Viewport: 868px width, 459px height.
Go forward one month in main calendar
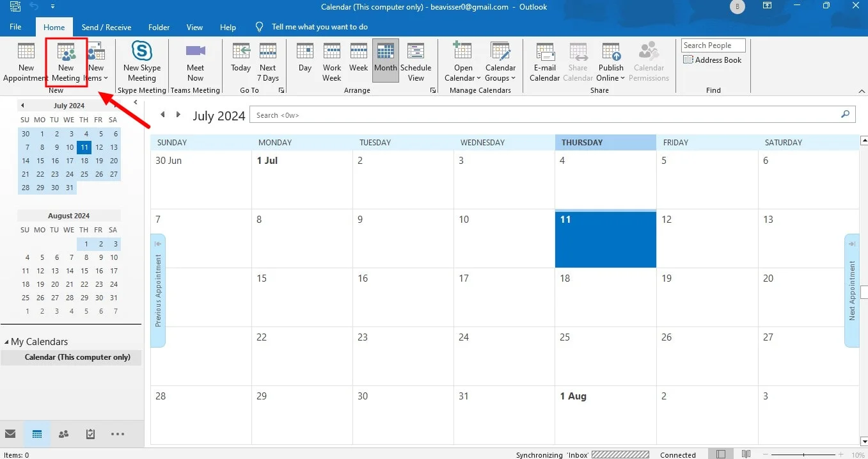coord(178,115)
